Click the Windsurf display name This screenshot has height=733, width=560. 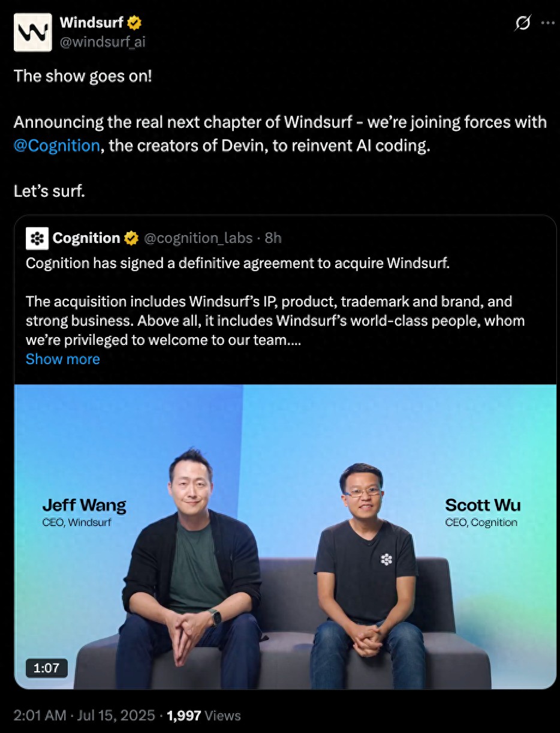point(92,23)
